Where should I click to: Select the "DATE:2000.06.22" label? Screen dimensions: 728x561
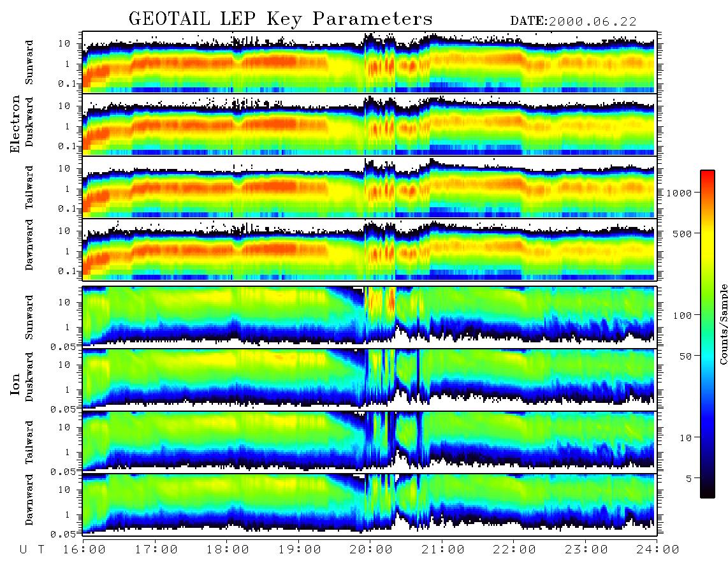(573, 22)
